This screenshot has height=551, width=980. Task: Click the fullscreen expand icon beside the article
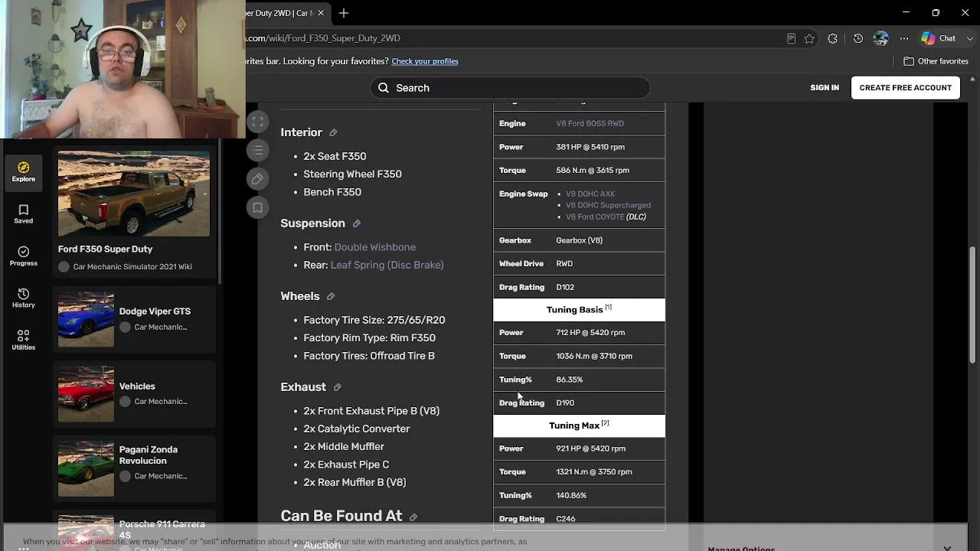click(x=258, y=121)
